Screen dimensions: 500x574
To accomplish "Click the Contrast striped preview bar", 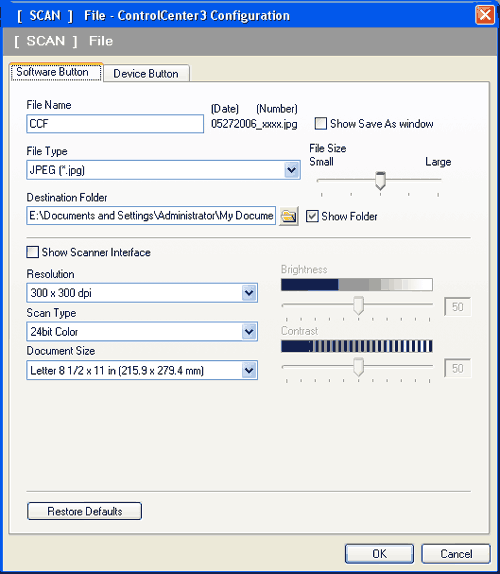I will [357, 346].
